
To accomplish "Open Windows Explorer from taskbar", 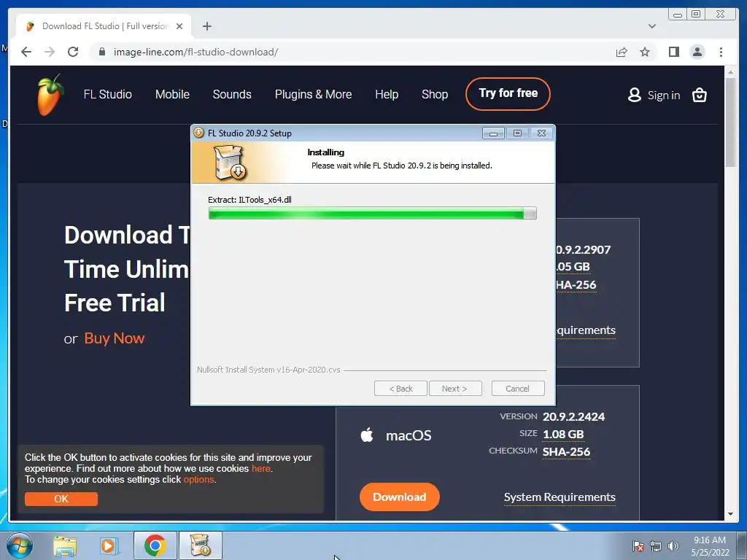I will click(x=65, y=545).
